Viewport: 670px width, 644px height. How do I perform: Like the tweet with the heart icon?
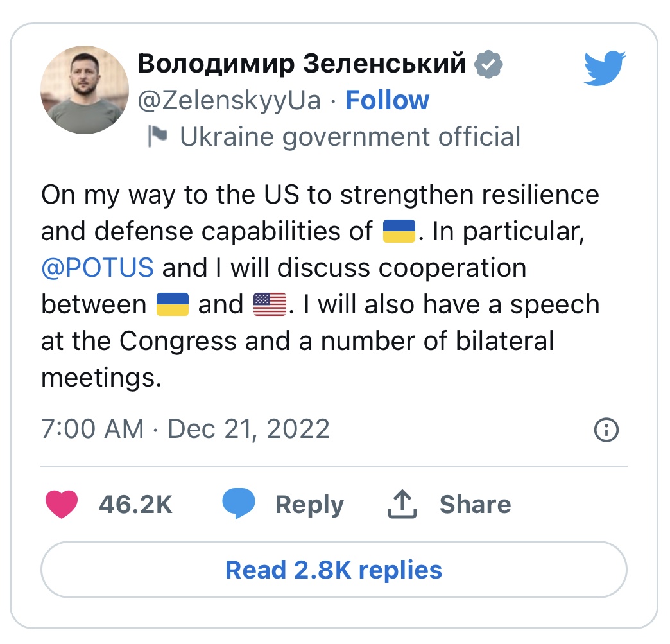click(x=62, y=504)
